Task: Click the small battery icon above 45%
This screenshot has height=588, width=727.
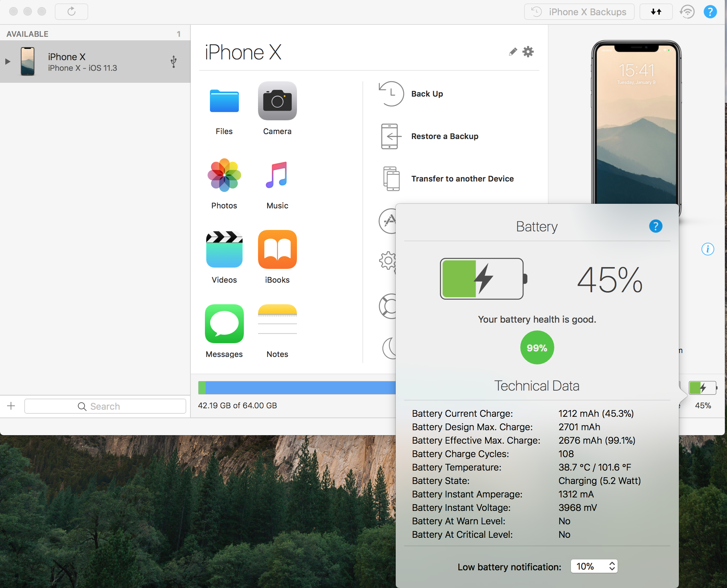Action: click(703, 388)
